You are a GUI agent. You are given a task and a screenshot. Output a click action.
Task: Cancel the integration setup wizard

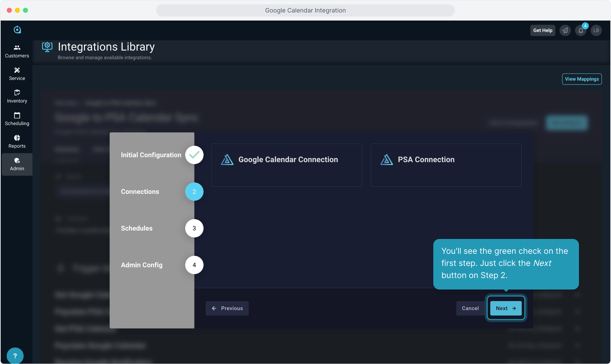(470, 308)
